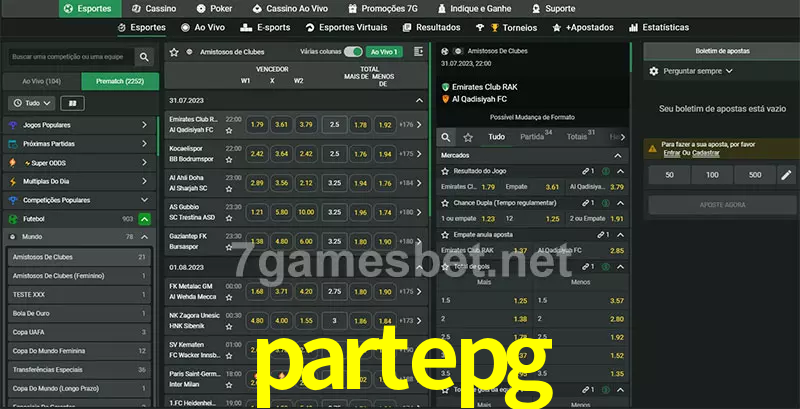Collapse the Mercados section
Image resolution: width=800 pixels, height=409 pixels.
tap(618, 156)
